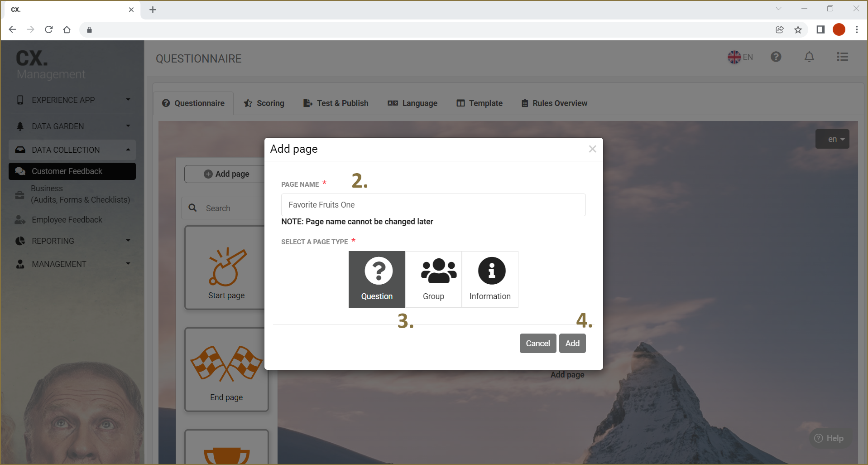
Task: Share this page icon in address bar
Action: [x=780, y=29]
